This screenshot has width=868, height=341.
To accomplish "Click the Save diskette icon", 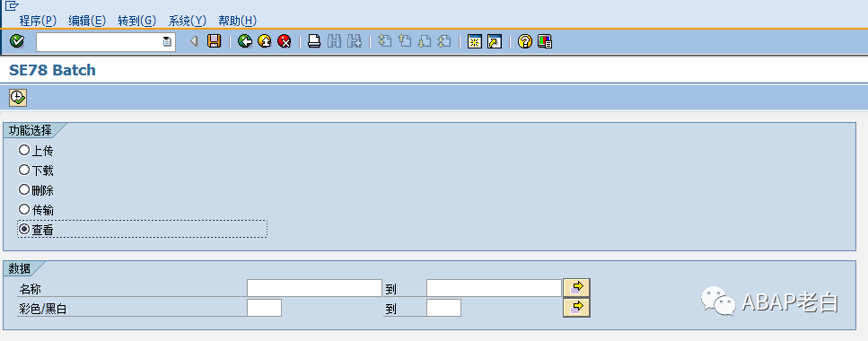I will [x=214, y=41].
